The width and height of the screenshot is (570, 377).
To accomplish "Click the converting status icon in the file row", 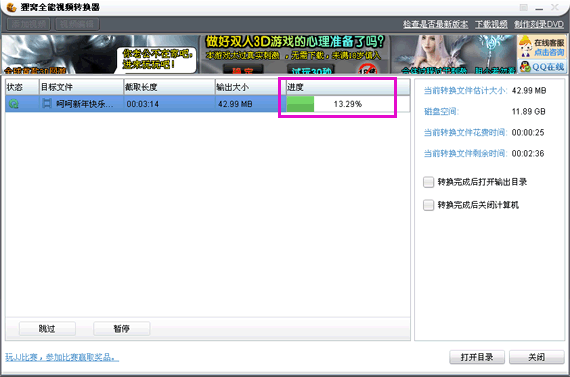I will coord(13,104).
